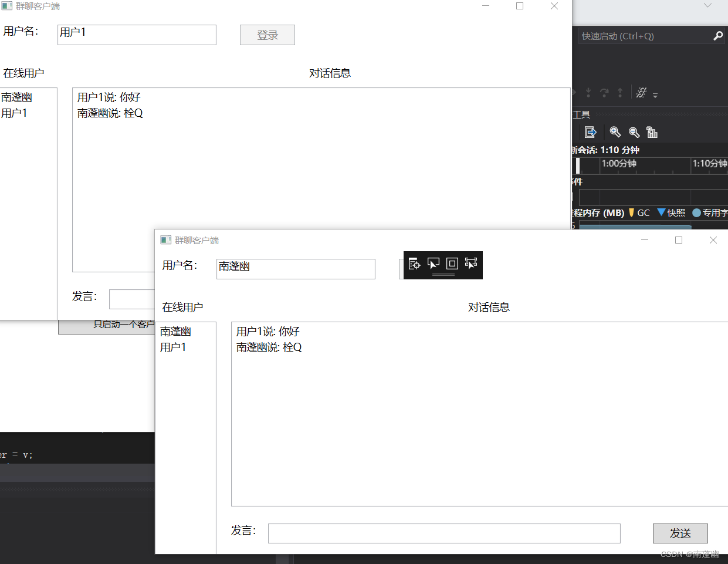Viewport: 728px width, 564px height.
Task: Click the 对话信息 label in back window
Action: coord(330,73)
